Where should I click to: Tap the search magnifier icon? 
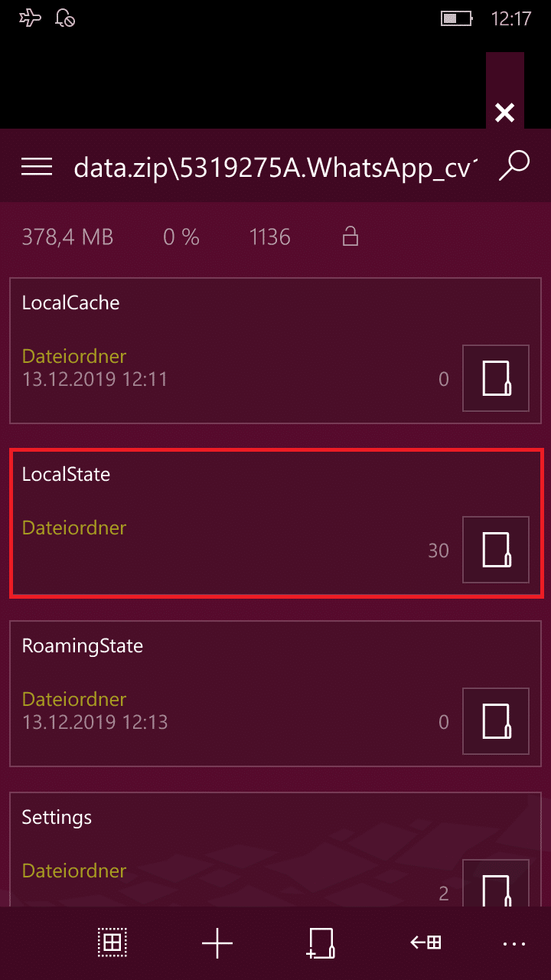tap(514, 165)
